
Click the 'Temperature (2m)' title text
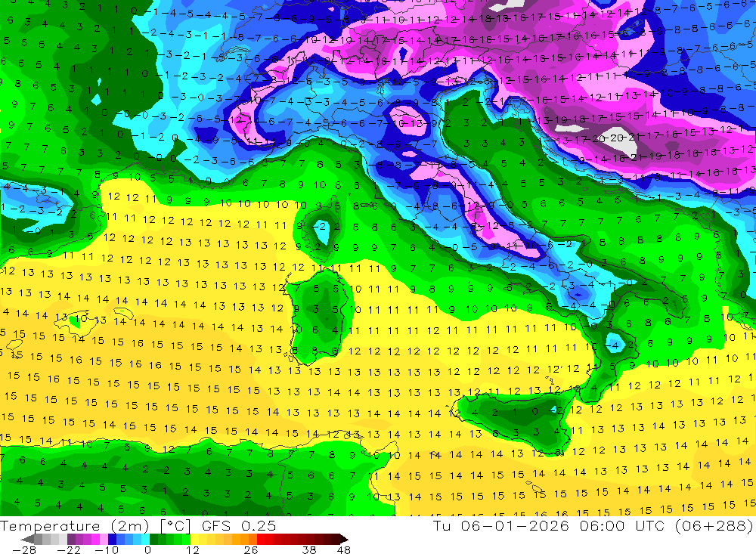[75, 526]
